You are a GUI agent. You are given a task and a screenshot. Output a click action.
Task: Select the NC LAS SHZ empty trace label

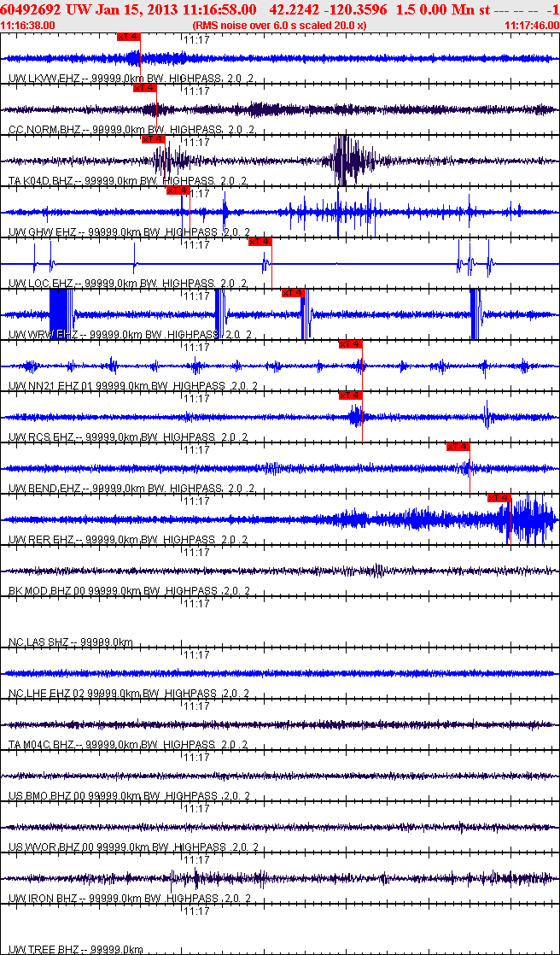click(x=71, y=642)
